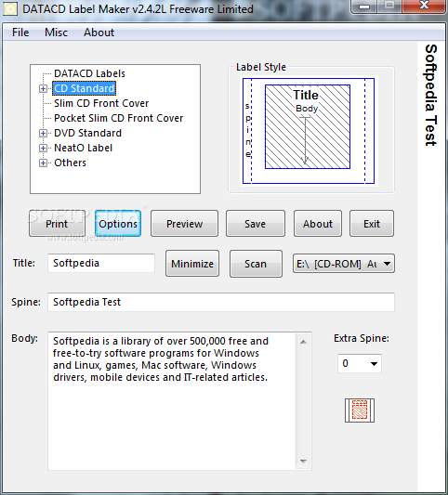
Task: Select Slim CD Front Cover label type
Action: pos(101,103)
